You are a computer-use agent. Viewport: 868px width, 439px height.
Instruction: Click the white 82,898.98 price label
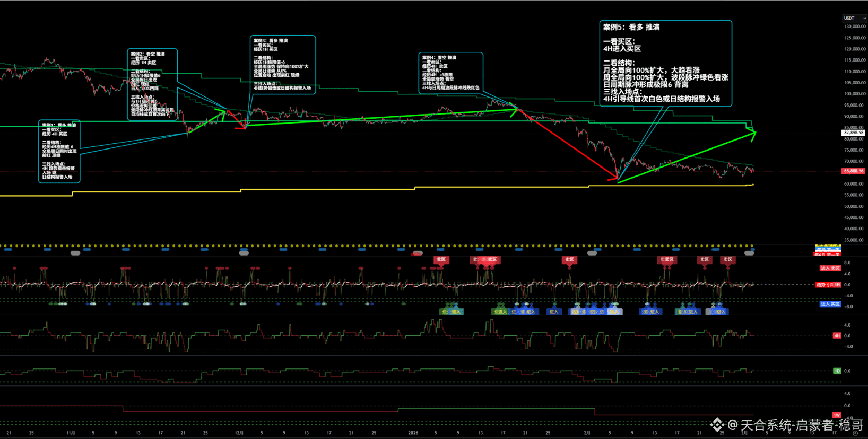854,133
